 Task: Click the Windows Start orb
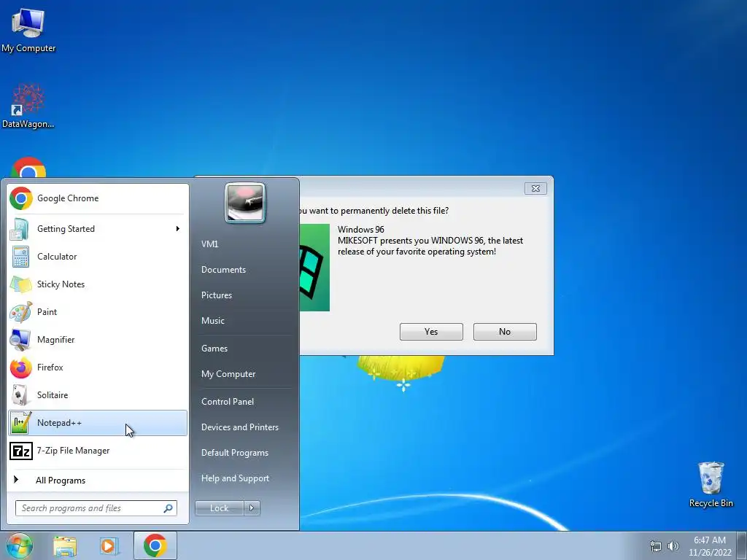[19, 545]
